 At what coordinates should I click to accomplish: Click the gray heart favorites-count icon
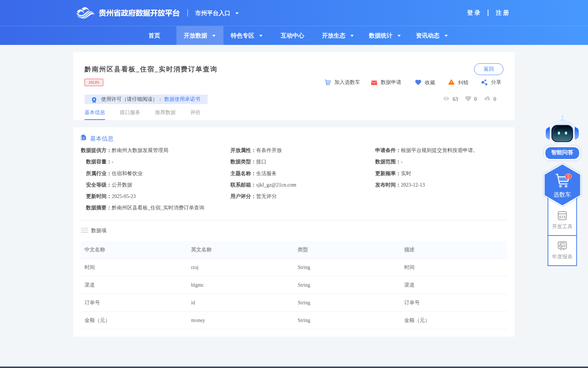pyautogui.click(x=468, y=99)
